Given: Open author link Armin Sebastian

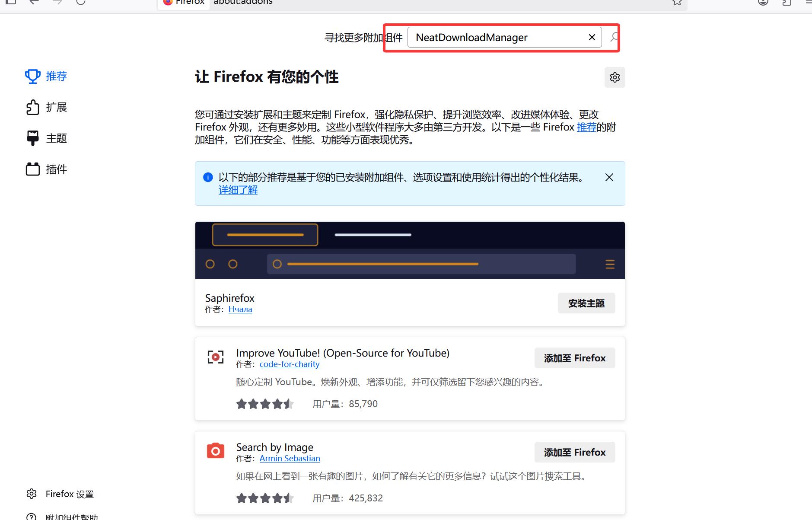Looking at the screenshot, I should tap(290, 458).
